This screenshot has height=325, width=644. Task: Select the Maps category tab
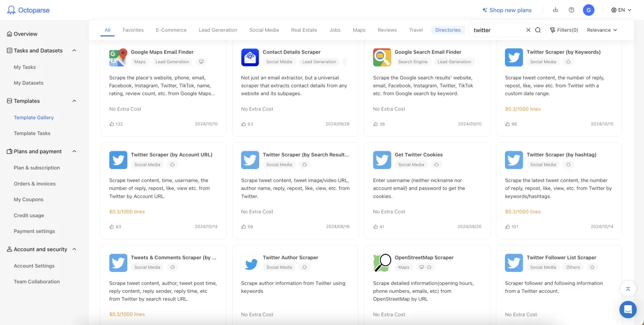pos(359,30)
